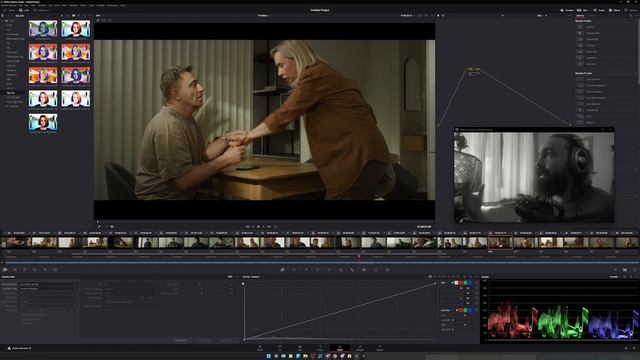The height and width of the screenshot is (360, 640).
Task: Toggle curve channel gang link icon
Action: pyautogui.click(x=453, y=282)
